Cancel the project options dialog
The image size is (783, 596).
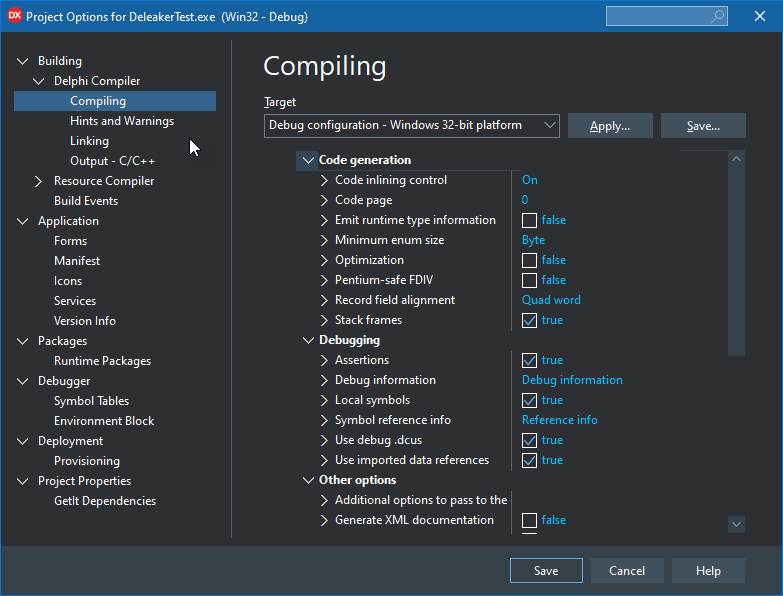(627, 571)
